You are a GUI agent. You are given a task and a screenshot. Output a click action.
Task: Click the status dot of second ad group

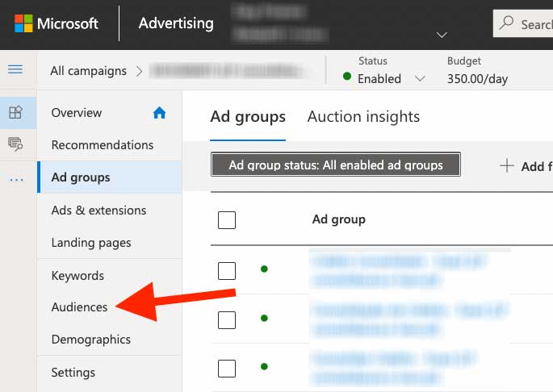tap(264, 318)
